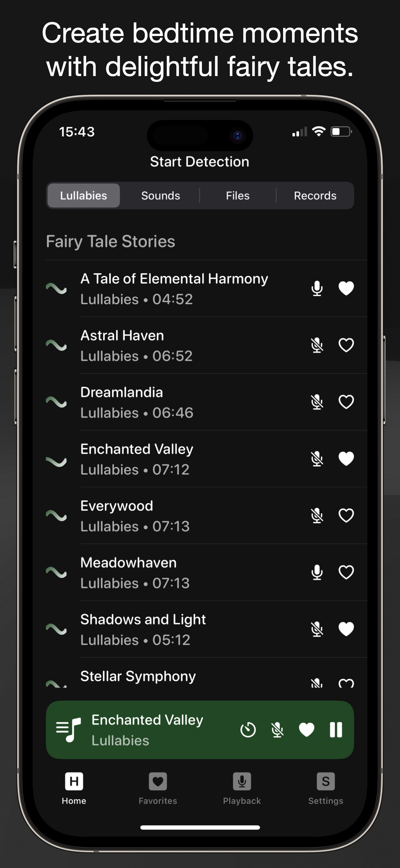400x868 pixels.
Task: Enable microphone for Dreamlandia
Action: [317, 402]
